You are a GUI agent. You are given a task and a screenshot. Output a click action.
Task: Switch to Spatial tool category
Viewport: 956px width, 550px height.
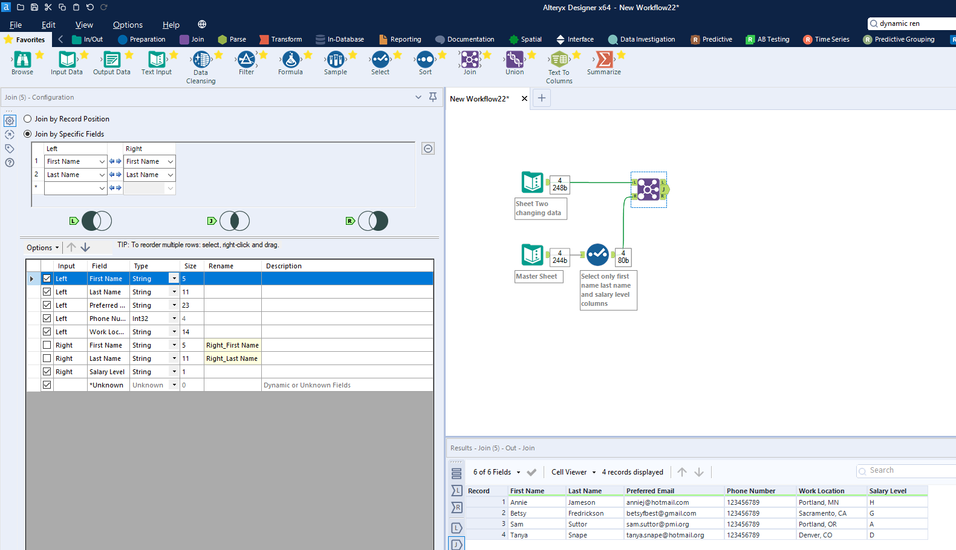(525, 39)
